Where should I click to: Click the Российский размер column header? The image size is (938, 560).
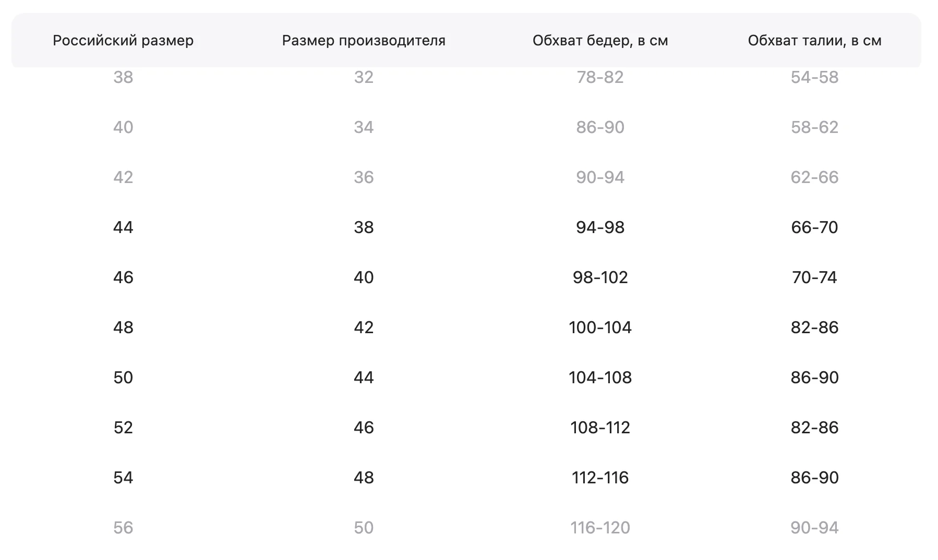pyautogui.click(x=123, y=41)
